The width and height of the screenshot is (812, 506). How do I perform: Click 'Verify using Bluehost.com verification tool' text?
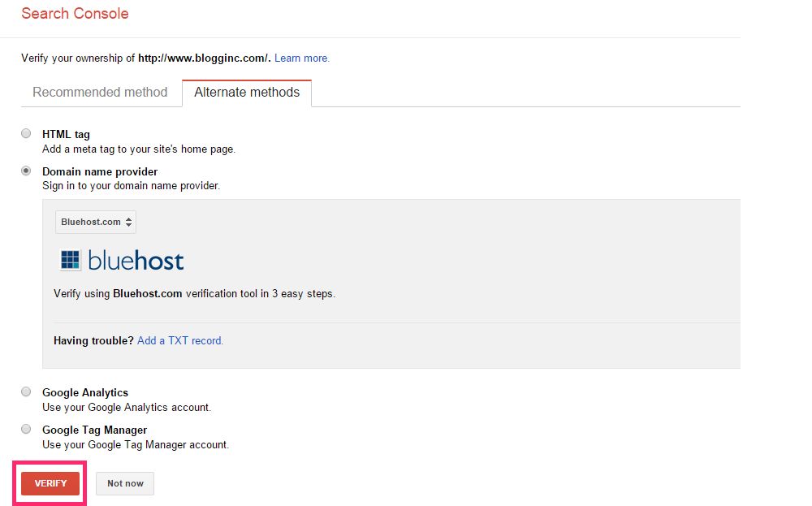click(x=194, y=294)
